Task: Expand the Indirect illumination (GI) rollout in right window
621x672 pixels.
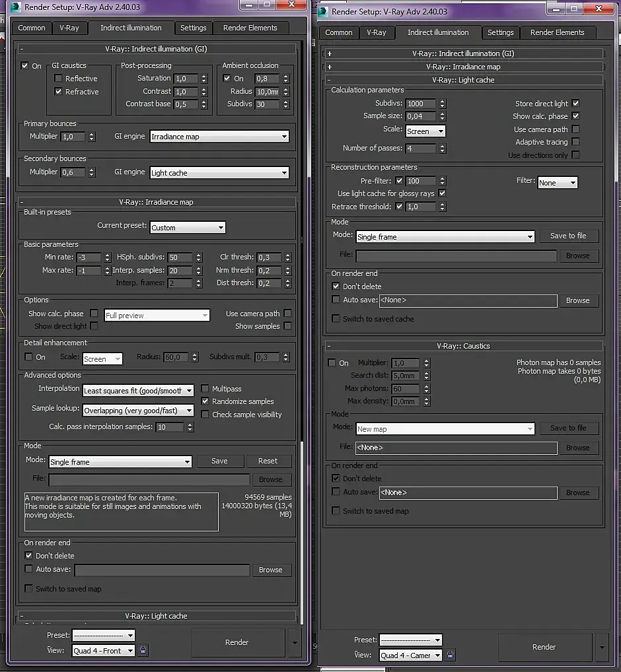Action: pos(330,53)
